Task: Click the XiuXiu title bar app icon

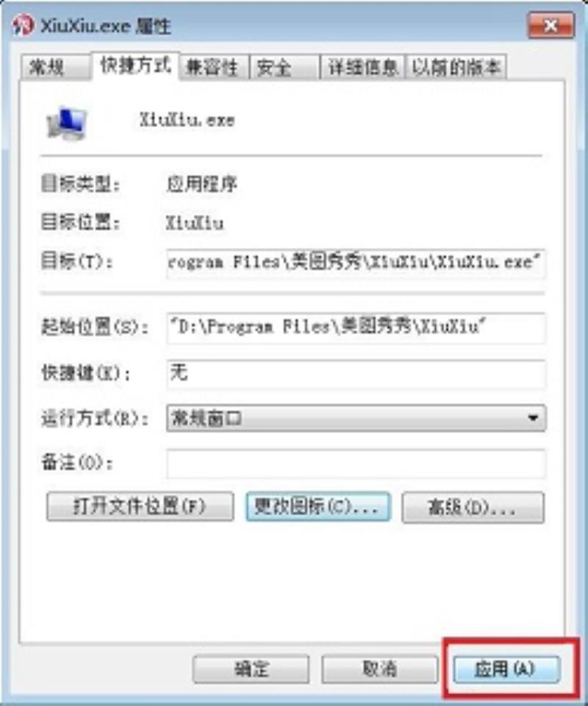Action: 24,25
